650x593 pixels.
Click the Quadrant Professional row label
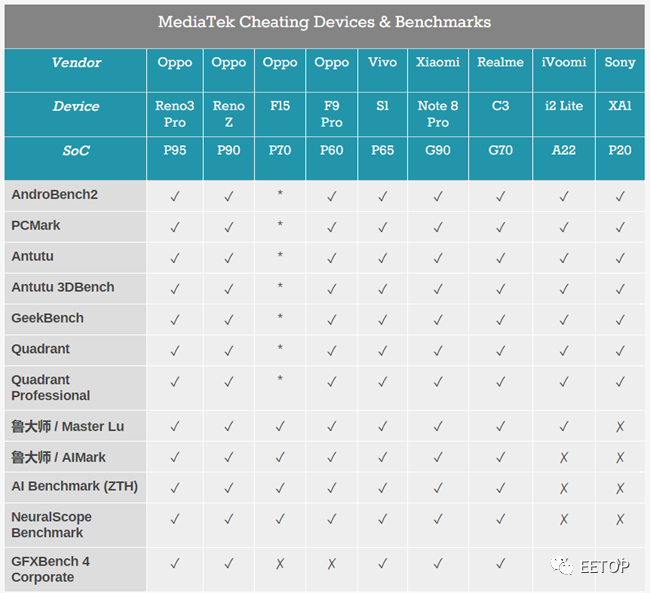(x=50, y=388)
